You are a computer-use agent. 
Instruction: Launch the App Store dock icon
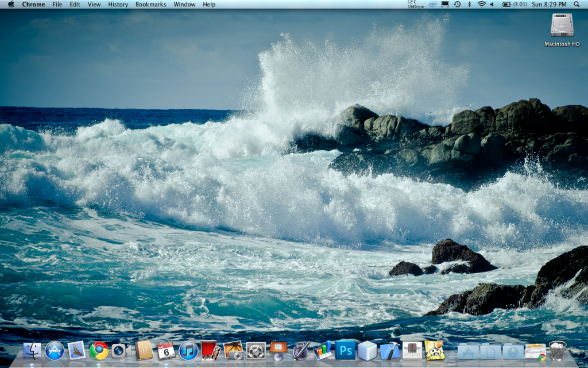pyautogui.click(x=55, y=350)
